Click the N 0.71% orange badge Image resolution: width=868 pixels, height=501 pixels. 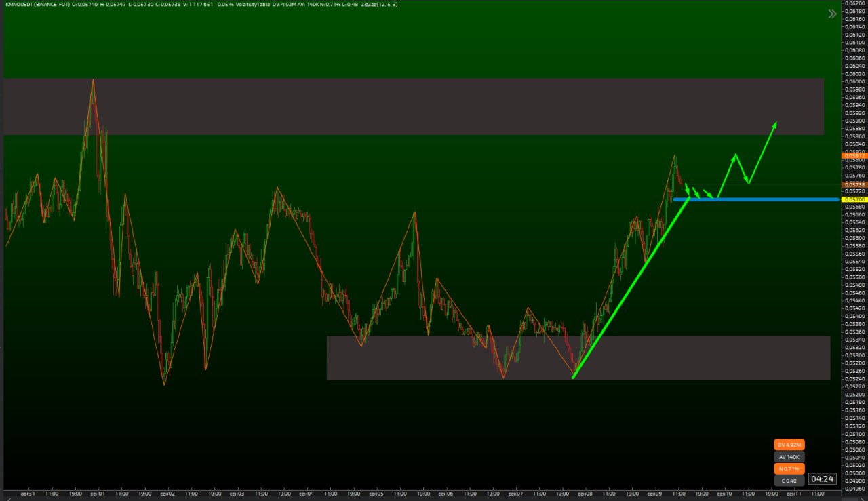pyautogui.click(x=789, y=468)
